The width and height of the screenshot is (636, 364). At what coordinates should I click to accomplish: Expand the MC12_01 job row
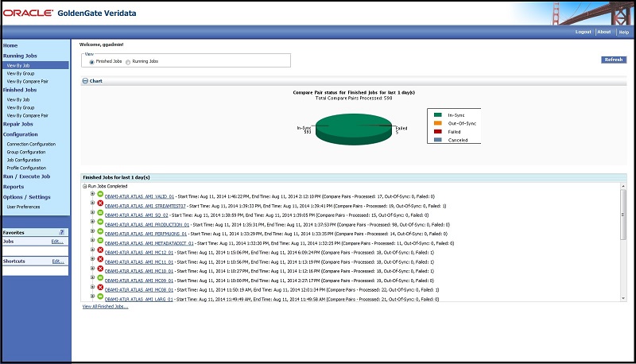pyautogui.click(x=92, y=250)
